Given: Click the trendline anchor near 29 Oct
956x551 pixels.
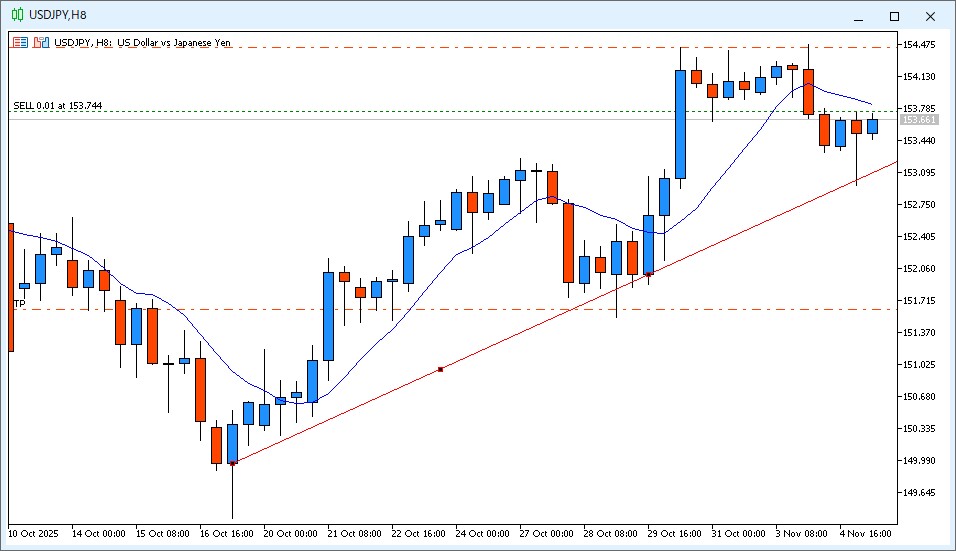Looking at the screenshot, I should point(648,273).
